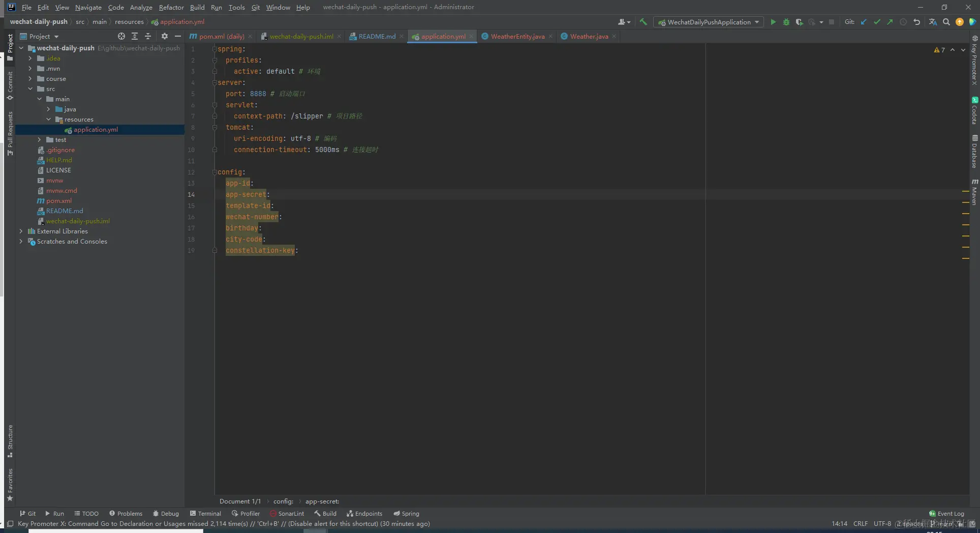The width and height of the screenshot is (980, 533).
Task: Open the Project view selector dropdown
Action: 40,36
